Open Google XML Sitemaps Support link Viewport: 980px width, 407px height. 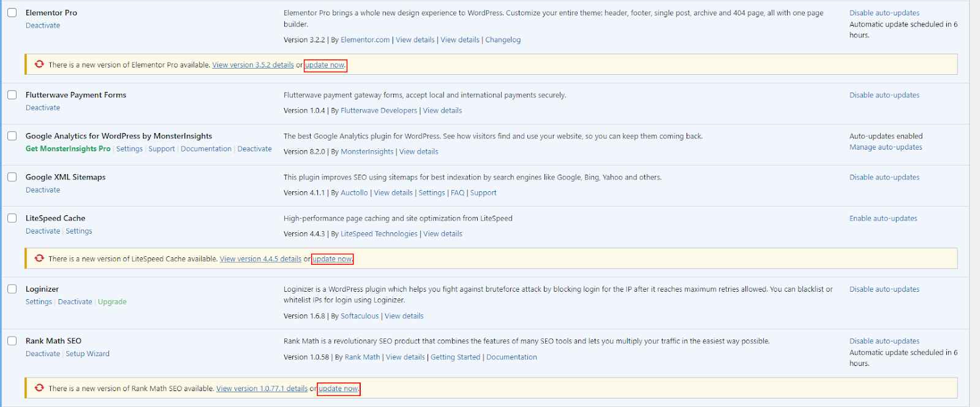tap(483, 193)
